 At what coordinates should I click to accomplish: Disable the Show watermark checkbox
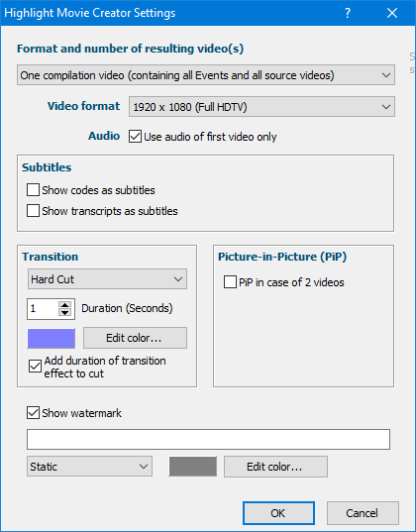(x=33, y=413)
